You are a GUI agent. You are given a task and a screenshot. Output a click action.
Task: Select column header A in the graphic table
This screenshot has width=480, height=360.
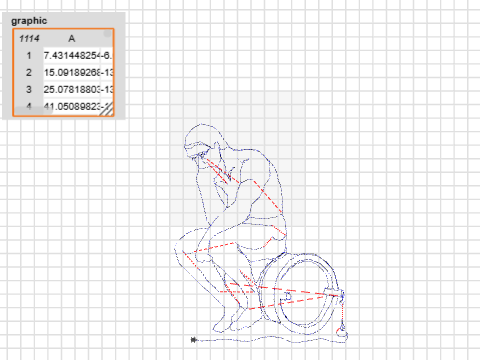72,39
